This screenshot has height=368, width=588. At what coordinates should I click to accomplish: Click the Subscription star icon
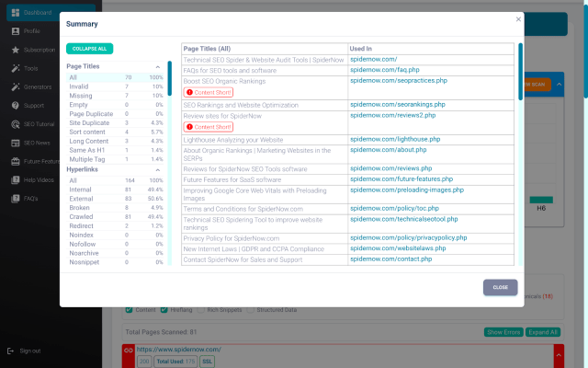(16, 50)
